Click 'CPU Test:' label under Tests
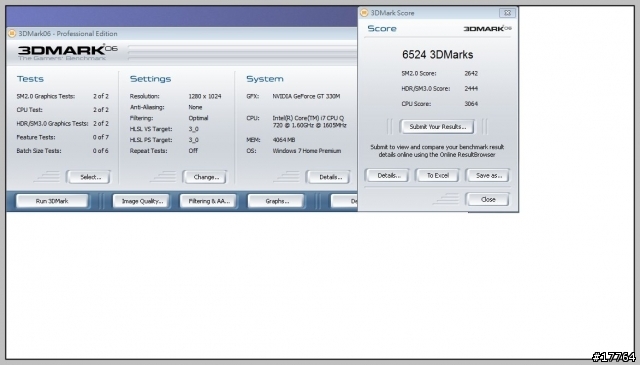 pyautogui.click(x=29, y=110)
